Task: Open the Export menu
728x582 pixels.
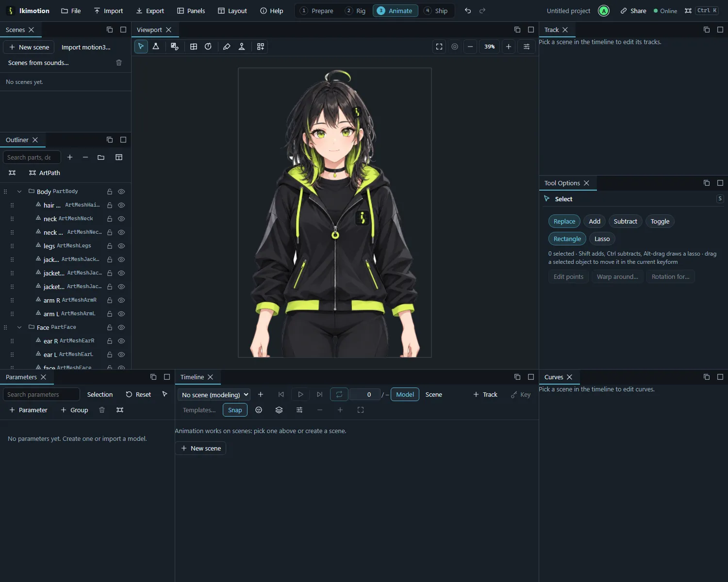Action: (150, 11)
